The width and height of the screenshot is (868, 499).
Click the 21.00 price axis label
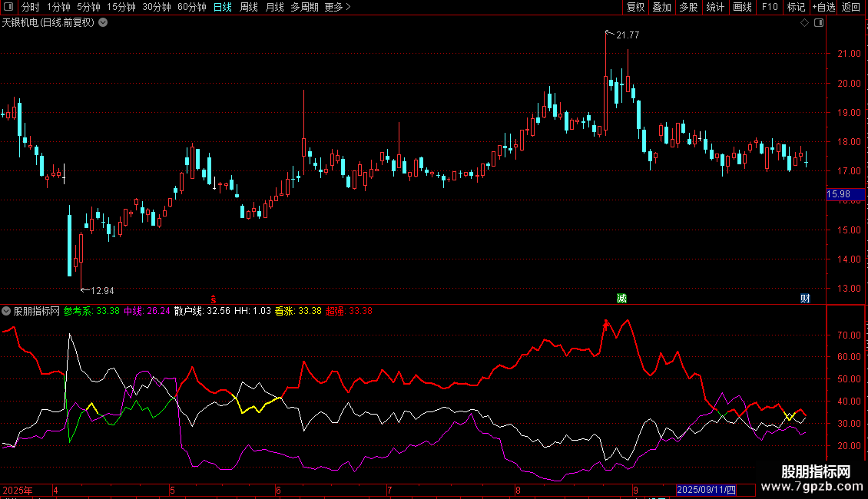849,54
